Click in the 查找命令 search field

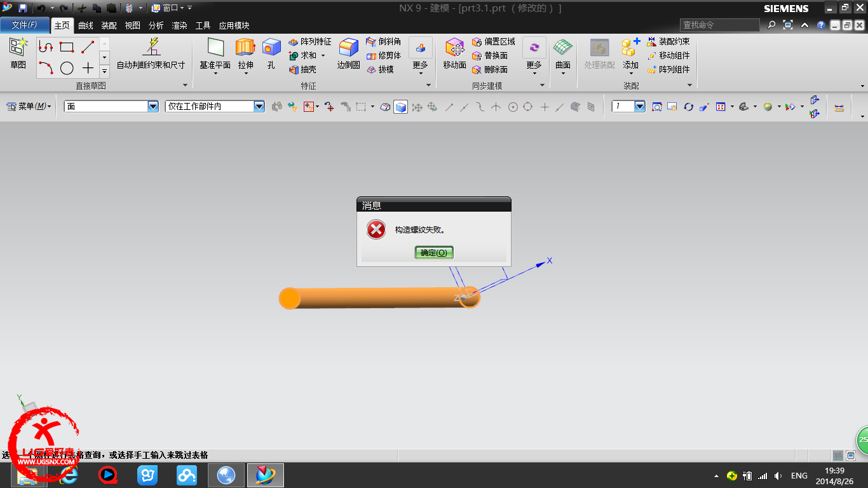[719, 25]
